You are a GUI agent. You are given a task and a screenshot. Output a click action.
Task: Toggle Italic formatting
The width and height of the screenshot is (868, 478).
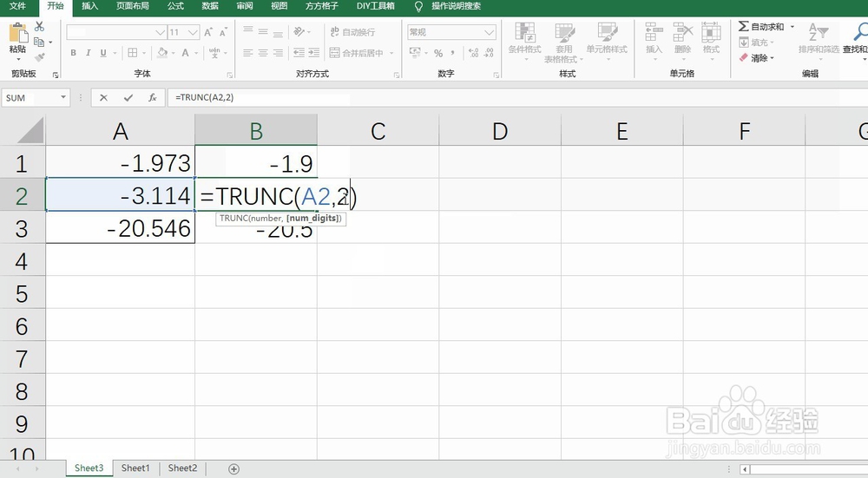click(88, 53)
